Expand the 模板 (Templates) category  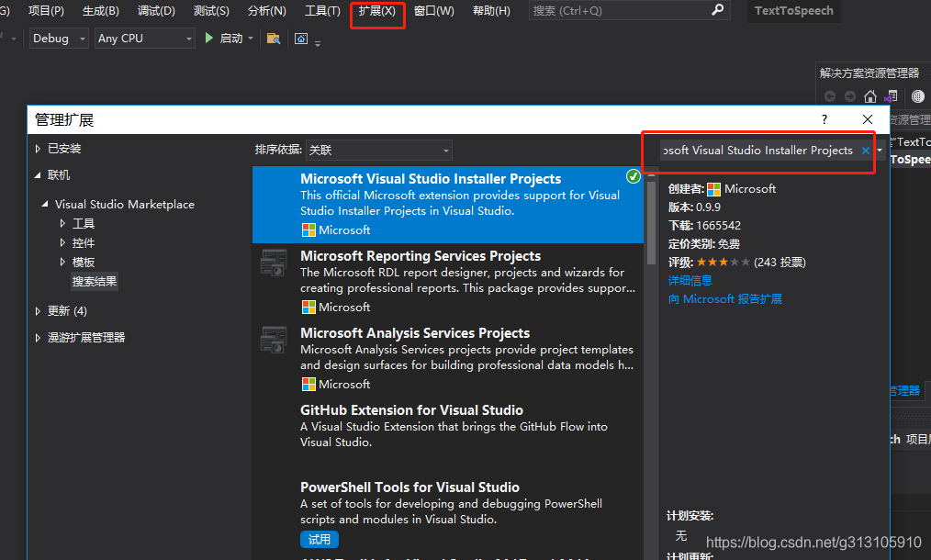click(62, 262)
